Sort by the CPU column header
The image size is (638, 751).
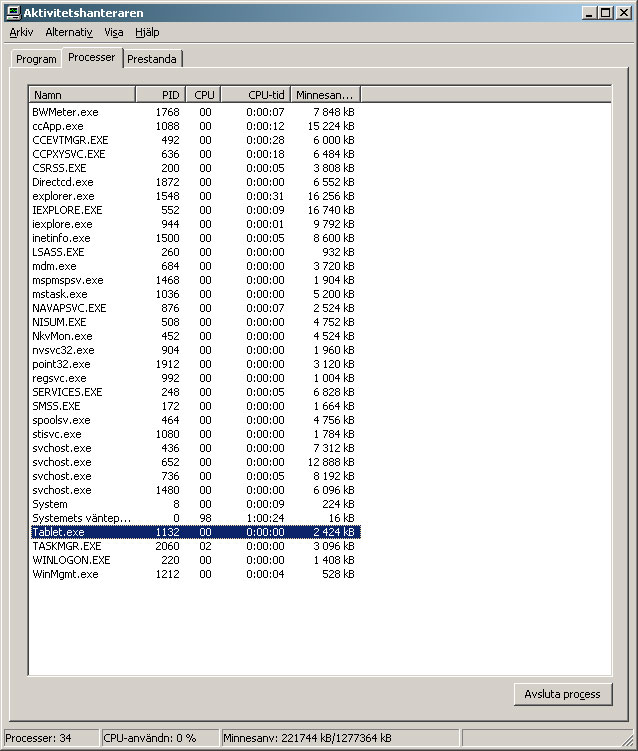204,95
